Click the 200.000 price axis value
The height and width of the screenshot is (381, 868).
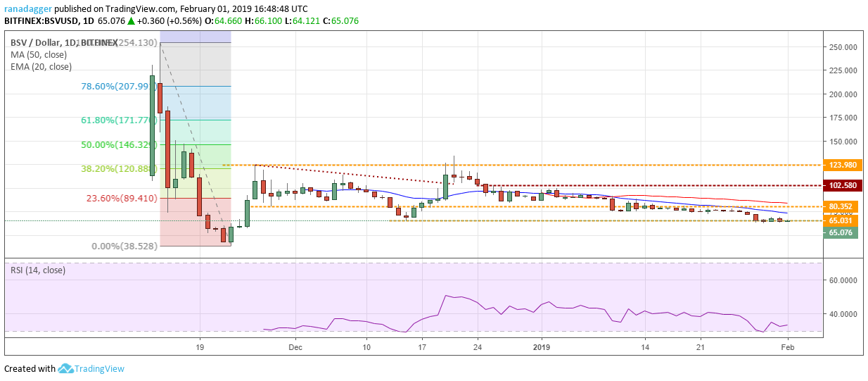[x=843, y=94]
